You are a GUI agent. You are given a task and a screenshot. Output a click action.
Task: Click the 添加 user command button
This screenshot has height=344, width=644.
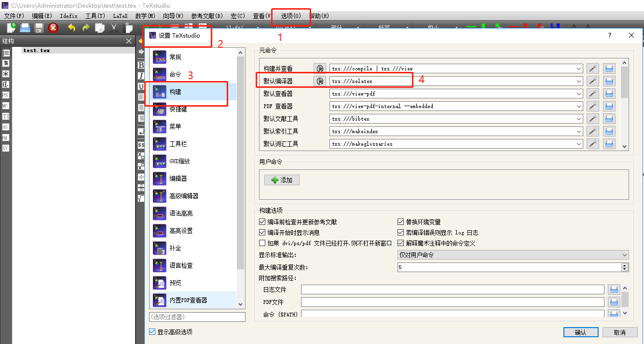point(282,180)
